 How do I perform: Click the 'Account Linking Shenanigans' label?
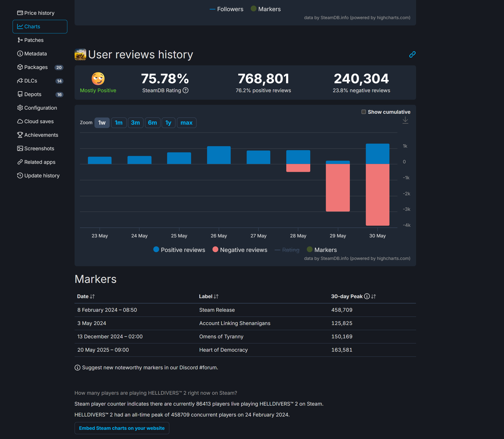coord(235,323)
